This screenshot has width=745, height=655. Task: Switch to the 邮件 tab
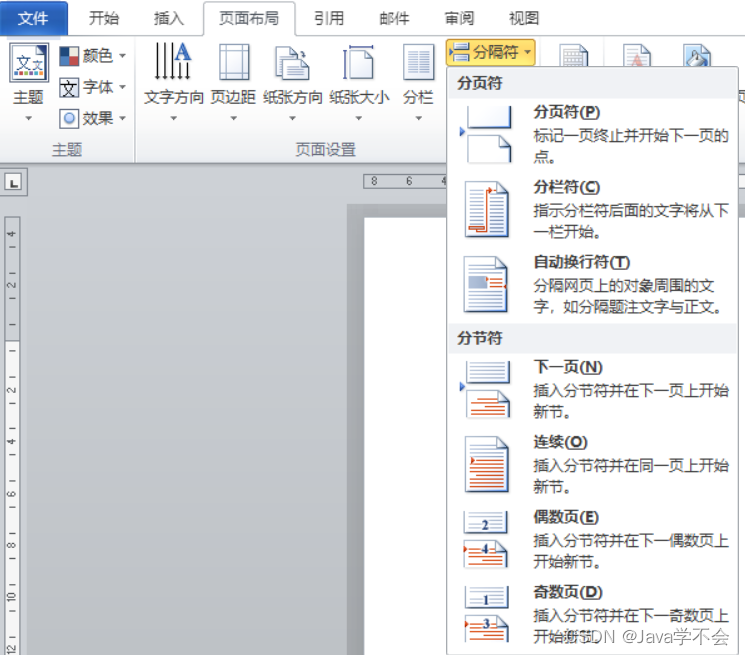tap(394, 18)
